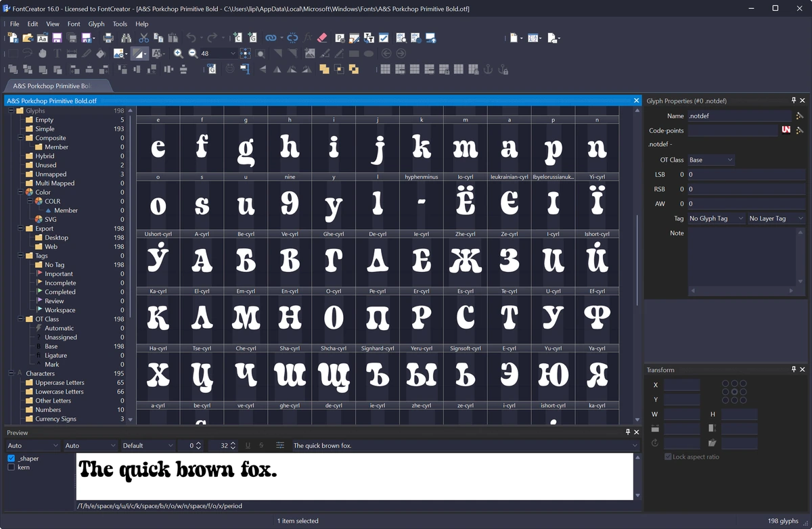The width and height of the screenshot is (812, 529).
Task: Select the g glyph cell
Action: pyautogui.click(x=246, y=144)
